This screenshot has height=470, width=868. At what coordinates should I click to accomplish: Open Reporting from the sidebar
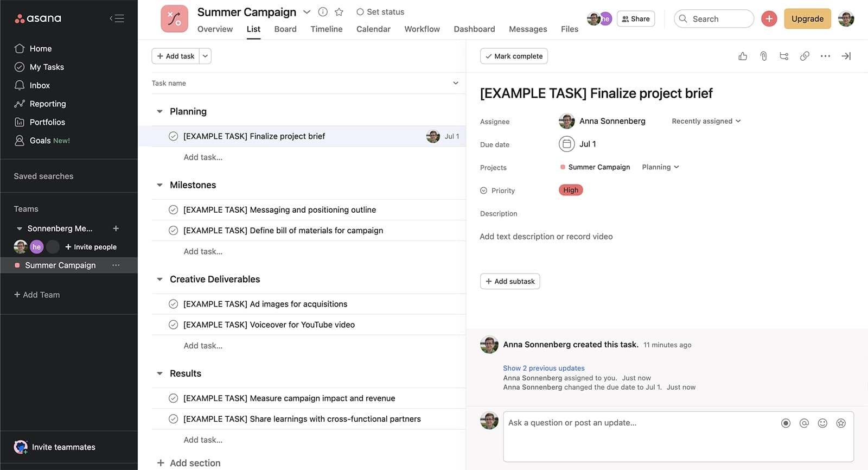[x=40, y=104]
